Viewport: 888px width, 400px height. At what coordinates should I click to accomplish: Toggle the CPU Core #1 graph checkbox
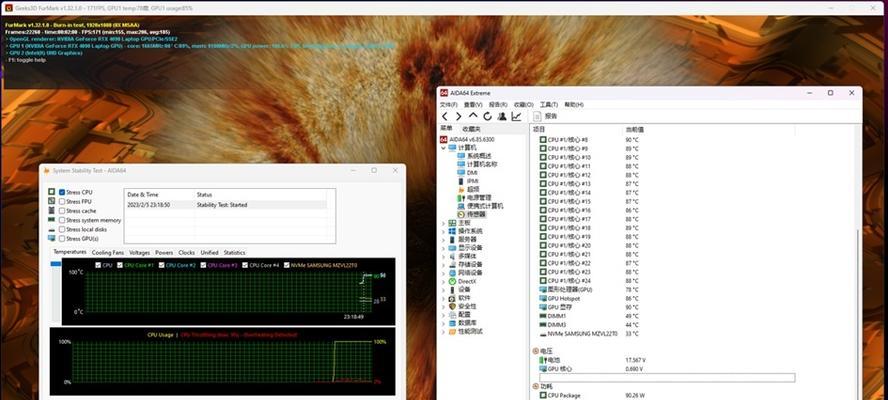click(x=120, y=265)
